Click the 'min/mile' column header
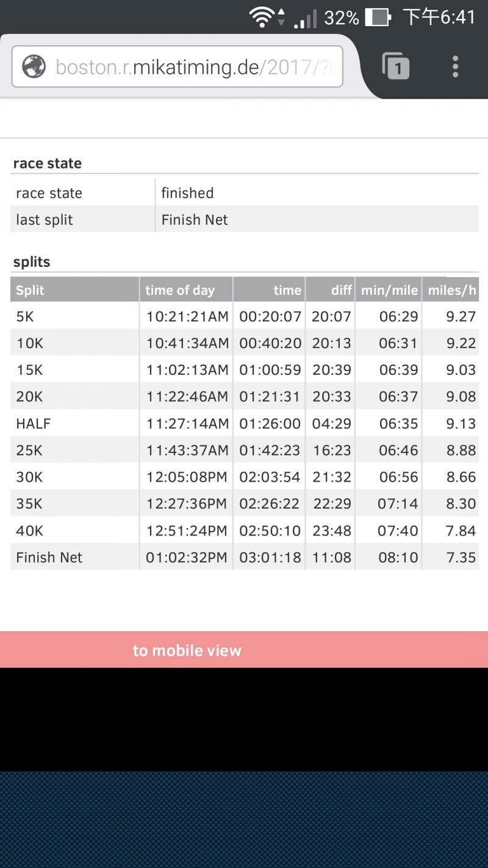 tap(389, 290)
